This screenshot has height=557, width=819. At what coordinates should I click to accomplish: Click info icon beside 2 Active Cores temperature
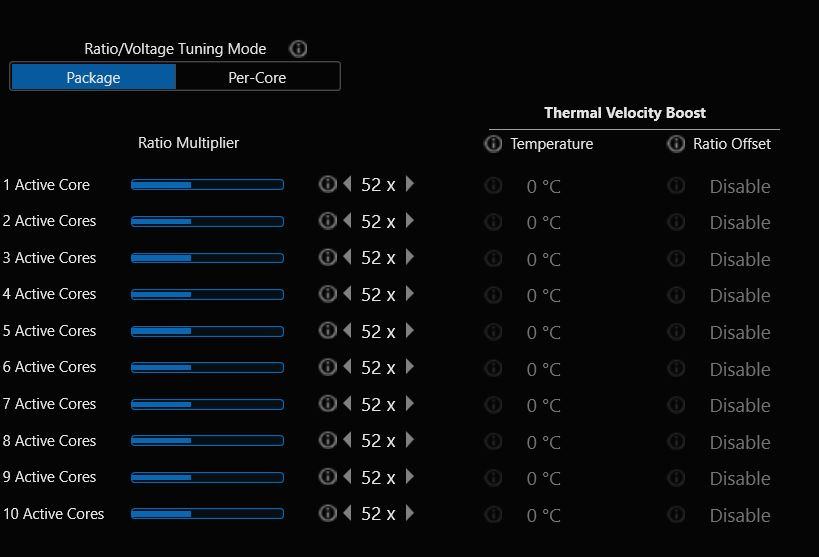coord(493,222)
